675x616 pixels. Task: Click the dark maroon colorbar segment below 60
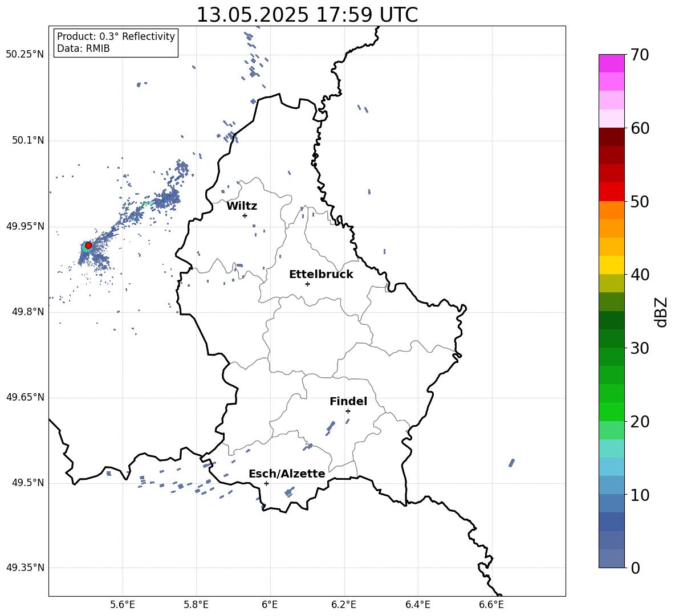(612, 137)
